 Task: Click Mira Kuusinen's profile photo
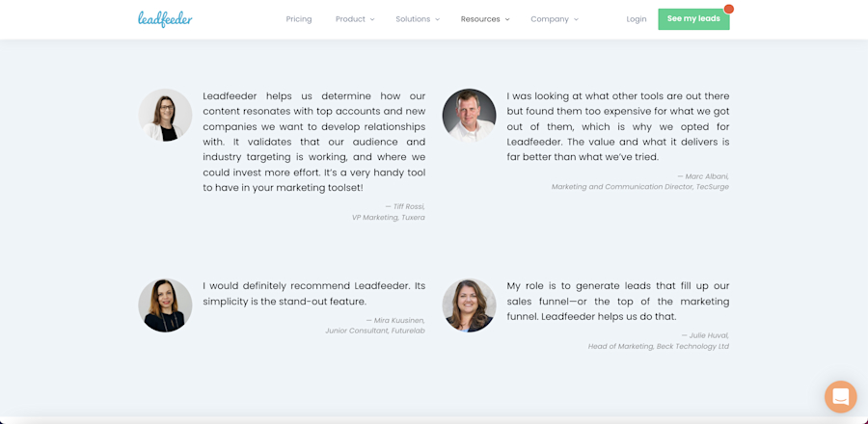pos(165,305)
